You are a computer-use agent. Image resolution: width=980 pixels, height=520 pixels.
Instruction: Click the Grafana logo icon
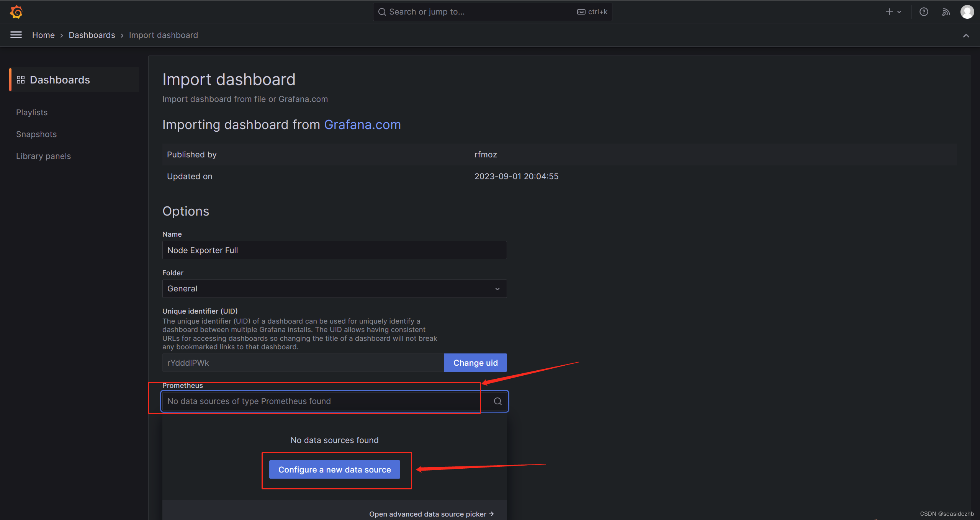tap(16, 12)
